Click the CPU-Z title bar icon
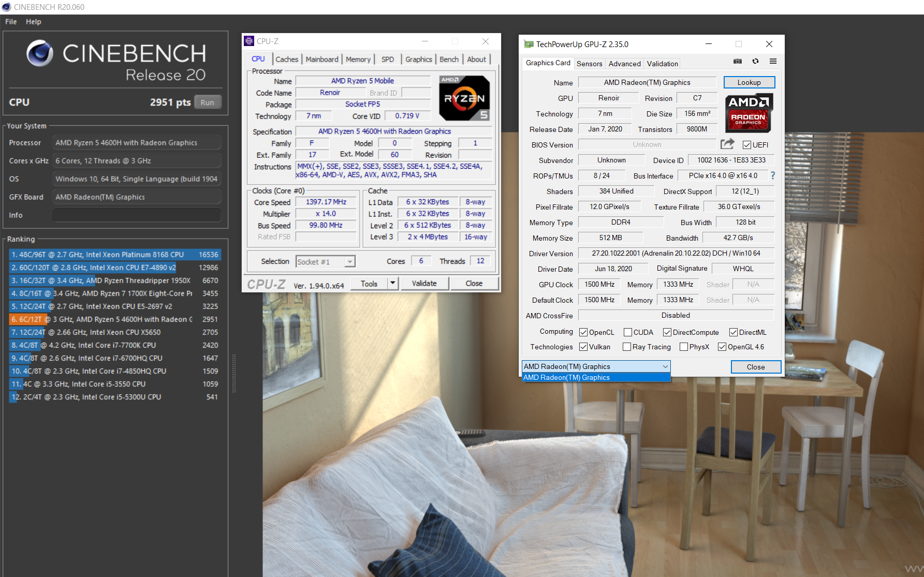Screen dimensions: 924x577 click(x=249, y=41)
